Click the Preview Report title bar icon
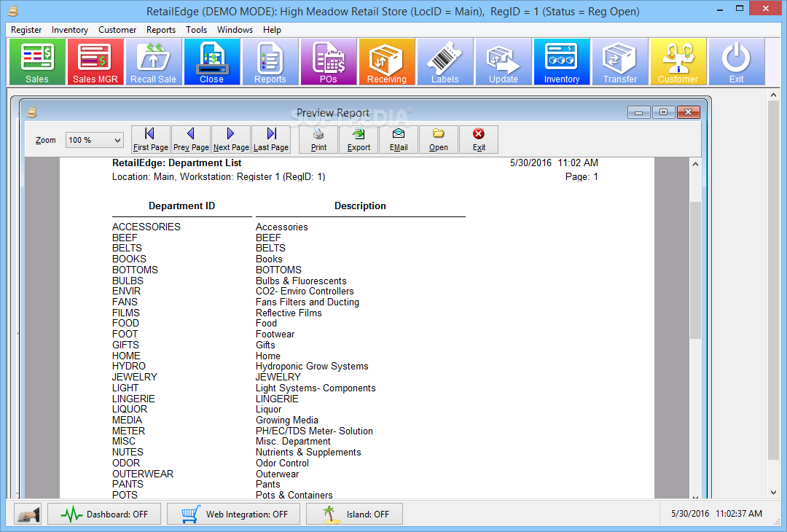Viewport: 787px width, 532px height. pyautogui.click(x=31, y=112)
